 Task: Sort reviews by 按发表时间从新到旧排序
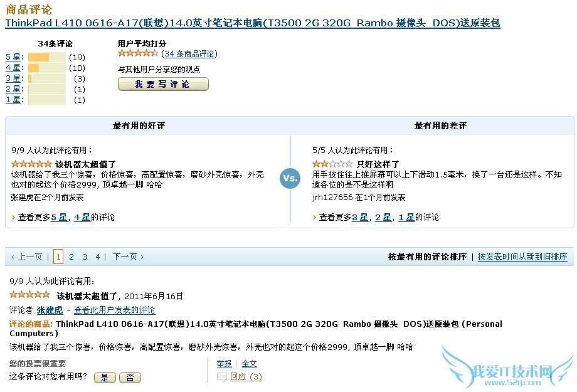click(x=522, y=257)
